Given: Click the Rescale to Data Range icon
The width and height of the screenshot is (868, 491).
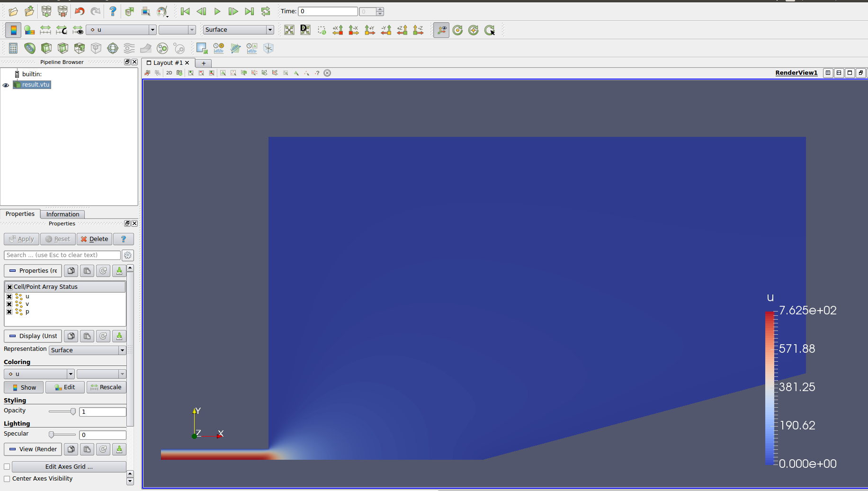Looking at the screenshot, I should (45, 30).
